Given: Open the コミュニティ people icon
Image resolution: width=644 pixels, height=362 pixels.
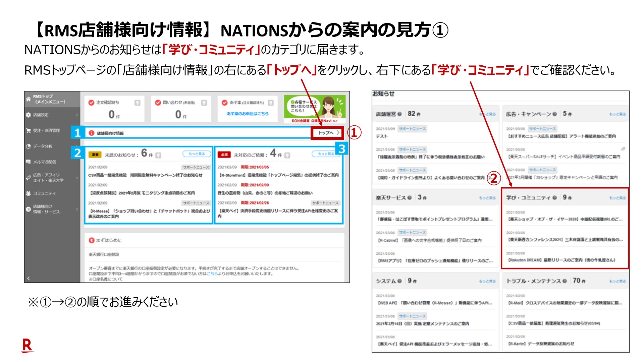Looking at the screenshot, I should (x=28, y=193).
